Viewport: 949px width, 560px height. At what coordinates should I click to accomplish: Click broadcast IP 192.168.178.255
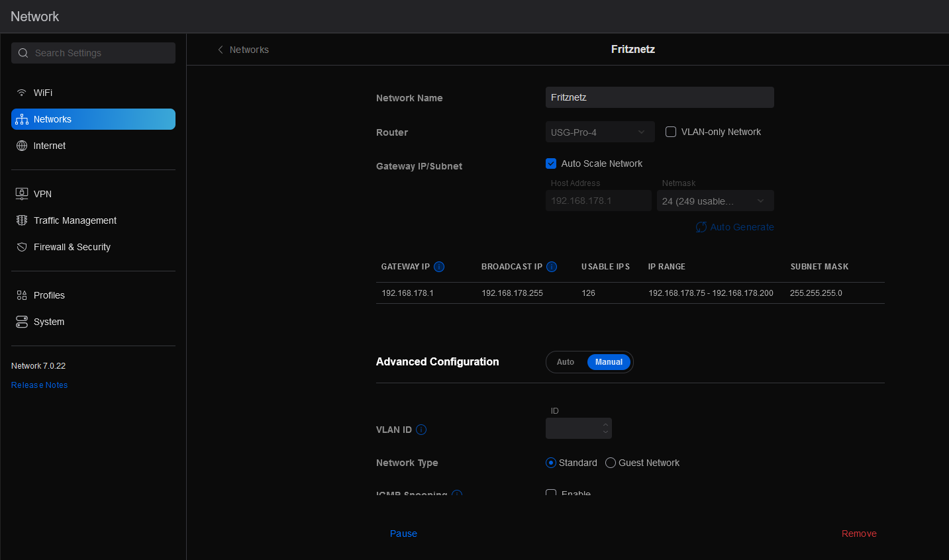click(512, 293)
